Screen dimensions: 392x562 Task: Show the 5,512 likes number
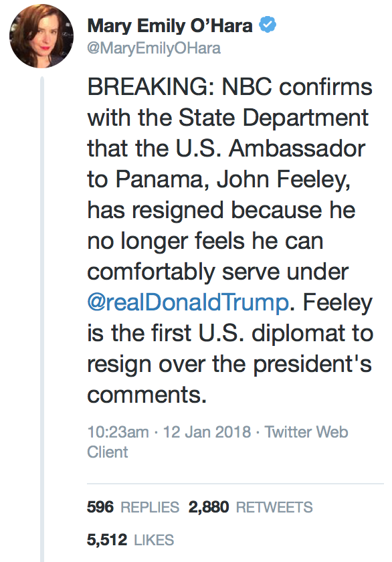[x=107, y=540]
